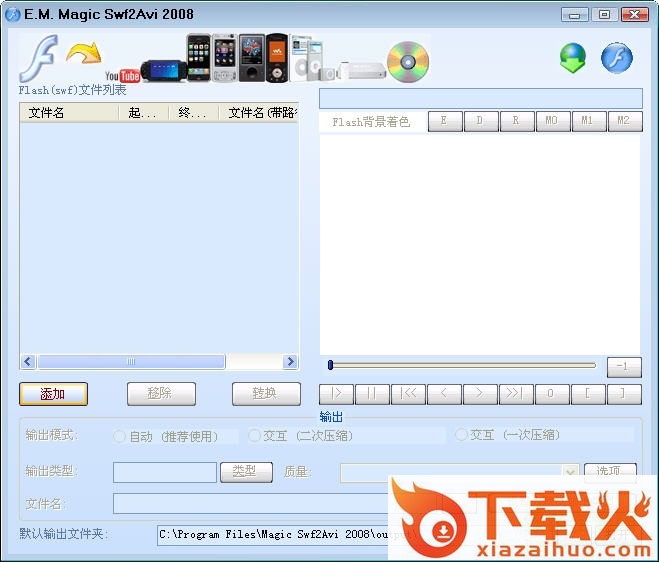The width and height of the screenshot is (659, 562).
Task: Close the Magic Swf2Avi window
Action: pos(635,15)
